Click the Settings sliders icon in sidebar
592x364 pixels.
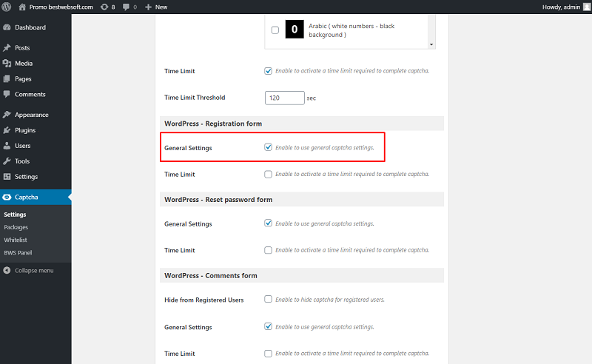tap(7, 176)
